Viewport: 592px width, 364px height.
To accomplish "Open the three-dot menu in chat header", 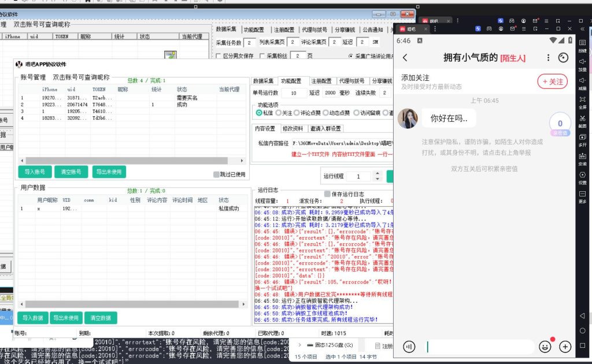I will click(549, 57).
